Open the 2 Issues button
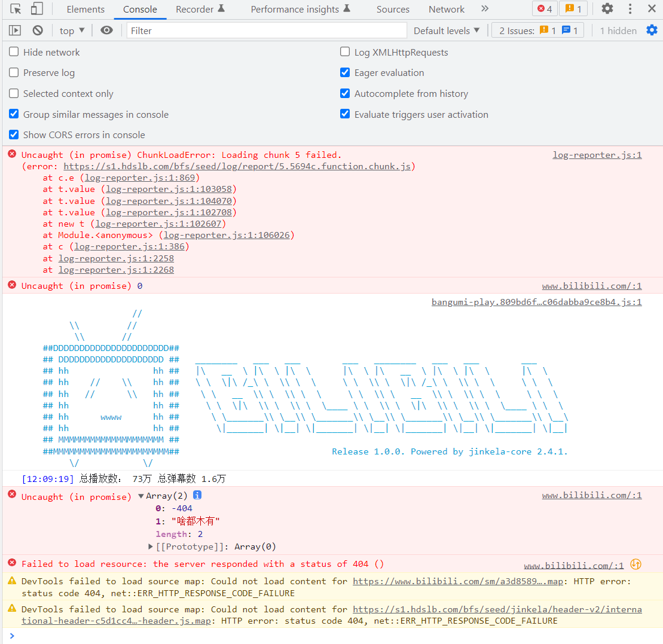Viewport: 663px width, 644px height. pyautogui.click(x=537, y=30)
